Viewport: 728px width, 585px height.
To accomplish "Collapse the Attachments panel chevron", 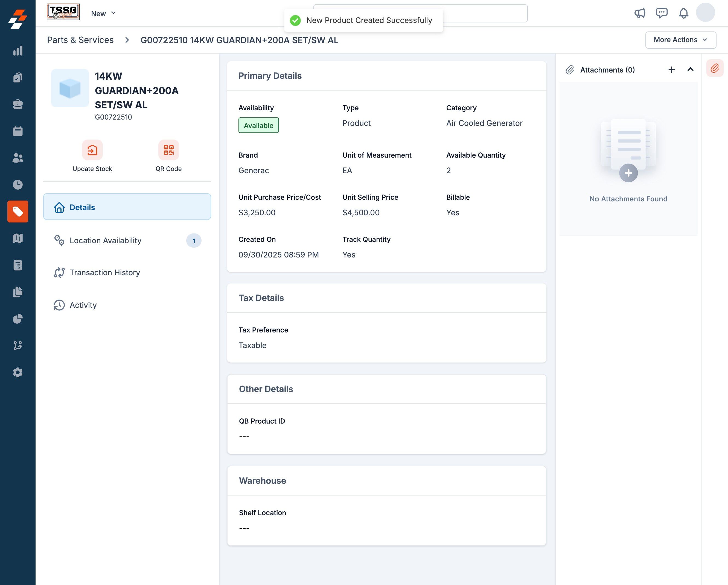I will (x=691, y=69).
